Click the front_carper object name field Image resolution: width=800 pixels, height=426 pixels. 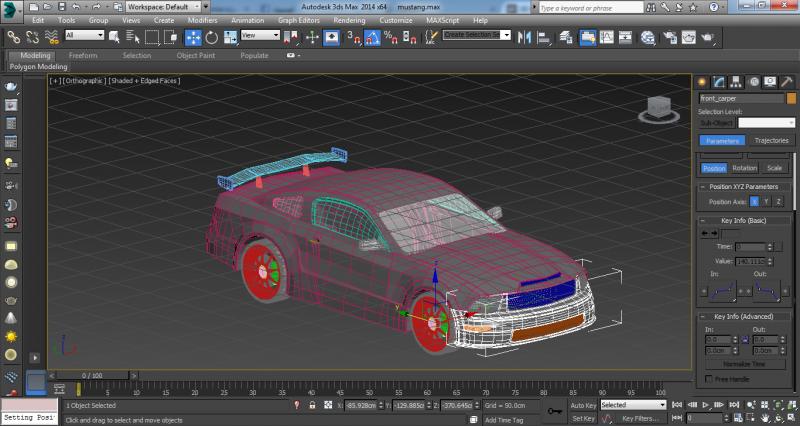click(x=741, y=98)
